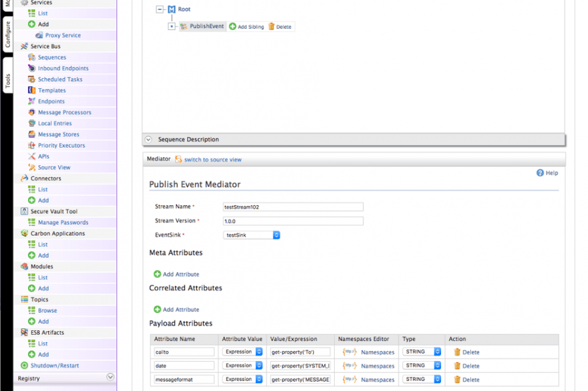This screenshot has height=391, width=588.
Task: Open the Sequences section under Service Bus
Action: (x=51, y=57)
